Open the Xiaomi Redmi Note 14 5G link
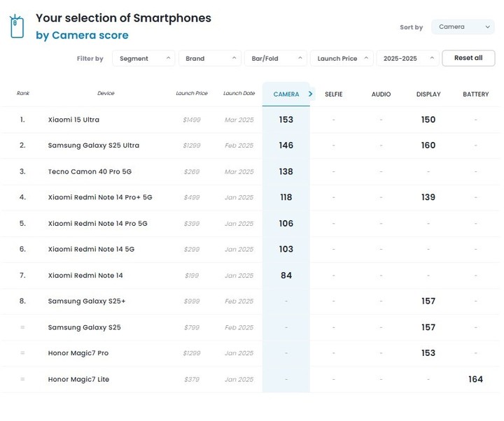The image size is (504, 421). coord(91,249)
